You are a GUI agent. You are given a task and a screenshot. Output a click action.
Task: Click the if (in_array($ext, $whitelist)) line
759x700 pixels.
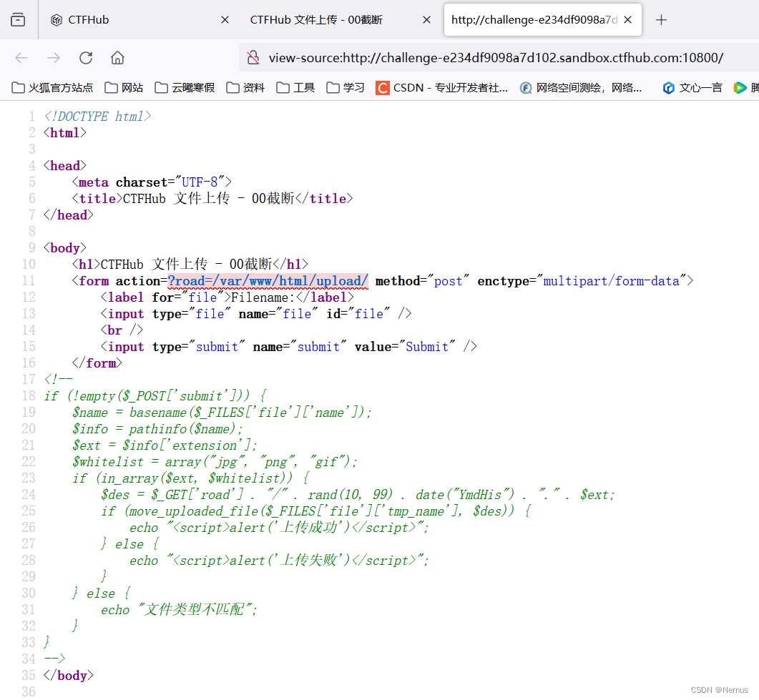(191, 478)
